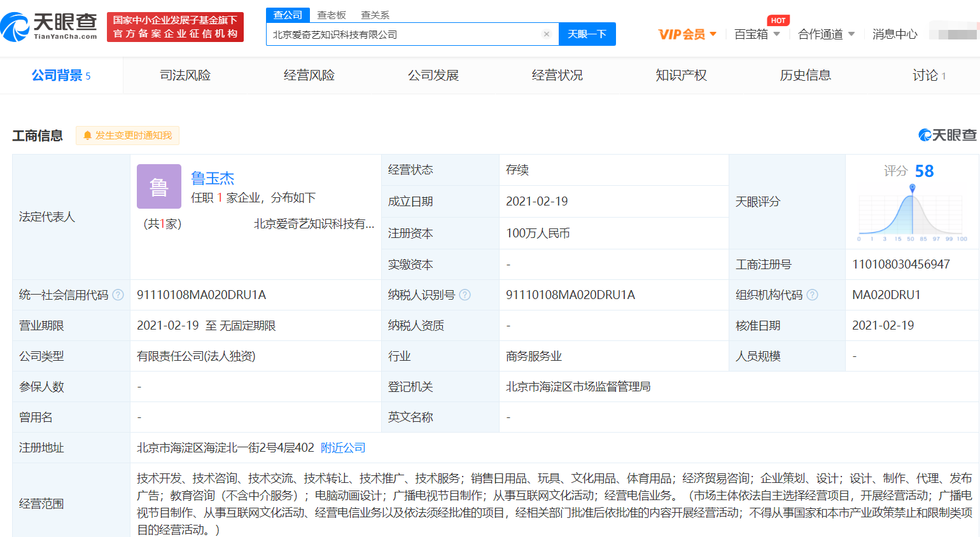Image resolution: width=980 pixels, height=537 pixels.
Task: Open the 司法风险 tab
Action: tap(185, 76)
